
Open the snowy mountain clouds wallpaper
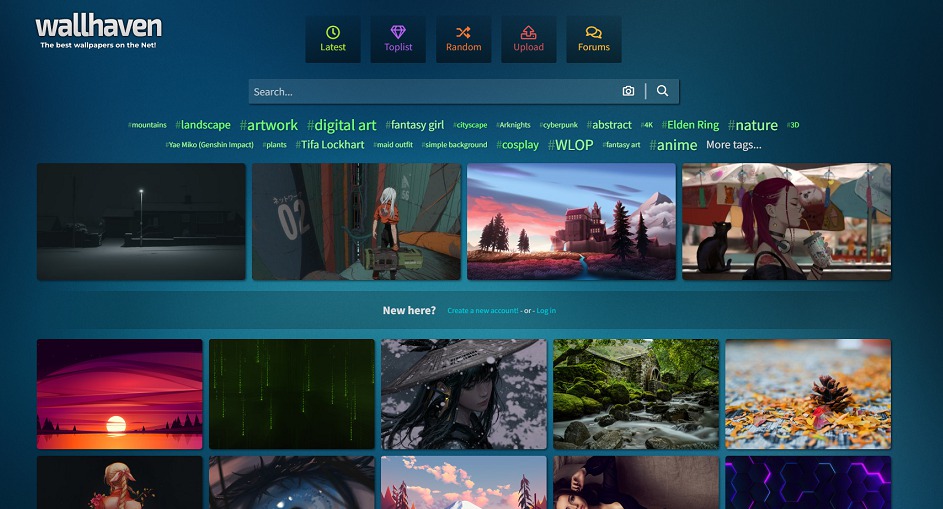(x=464, y=483)
